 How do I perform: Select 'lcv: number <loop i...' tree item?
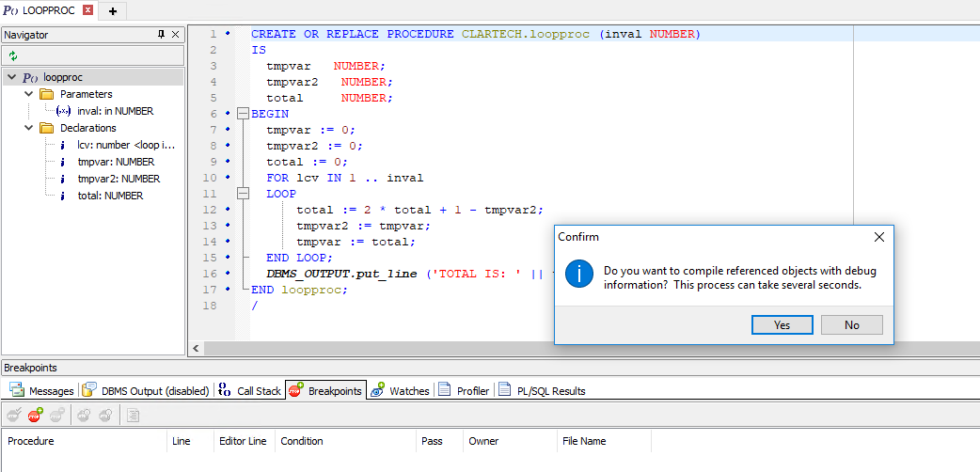(126, 145)
